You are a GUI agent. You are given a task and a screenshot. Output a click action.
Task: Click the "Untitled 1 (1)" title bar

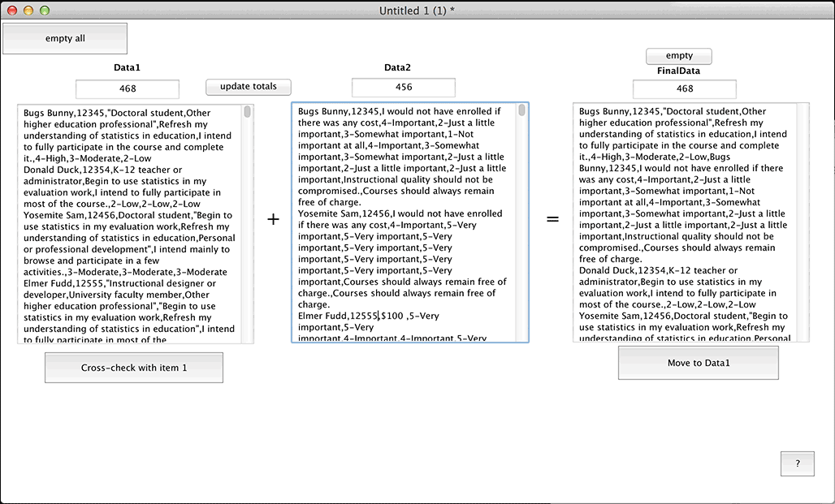point(417,10)
